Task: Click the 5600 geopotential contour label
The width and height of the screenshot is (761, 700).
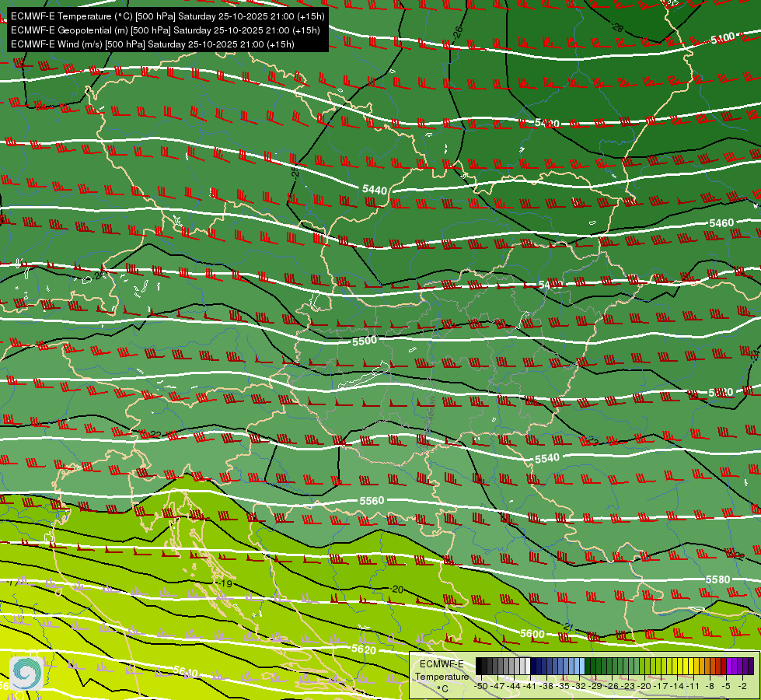Action: pyautogui.click(x=532, y=633)
